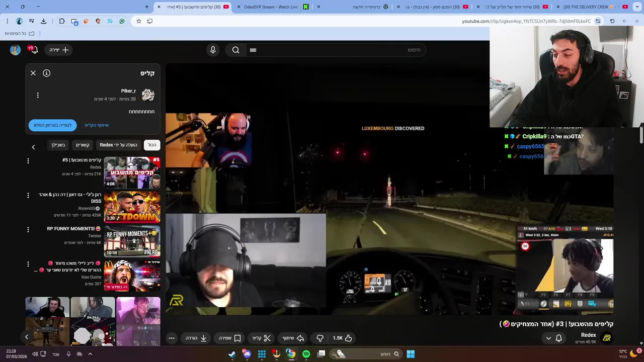Open the RP FUNNY MOMENTS thumbnail
644x362 pixels.
pos(132,241)
